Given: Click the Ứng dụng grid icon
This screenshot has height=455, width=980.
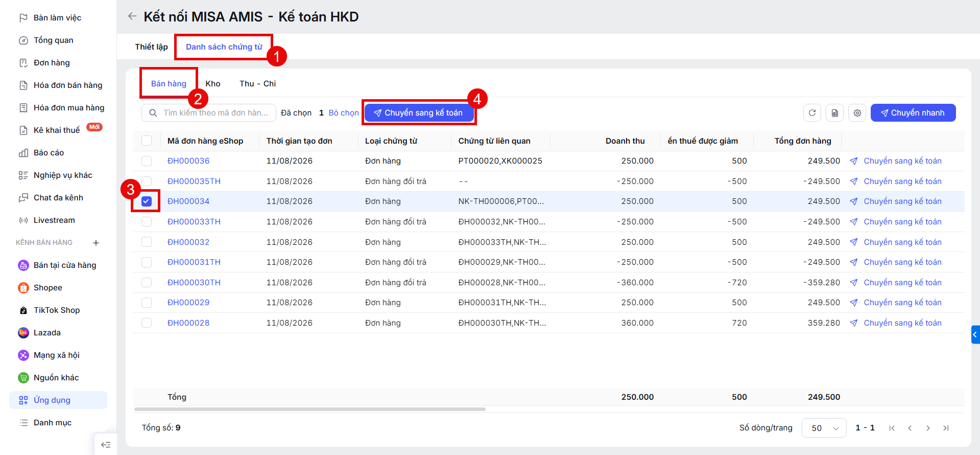Looking at the screenshot, I should coord(23,400).
